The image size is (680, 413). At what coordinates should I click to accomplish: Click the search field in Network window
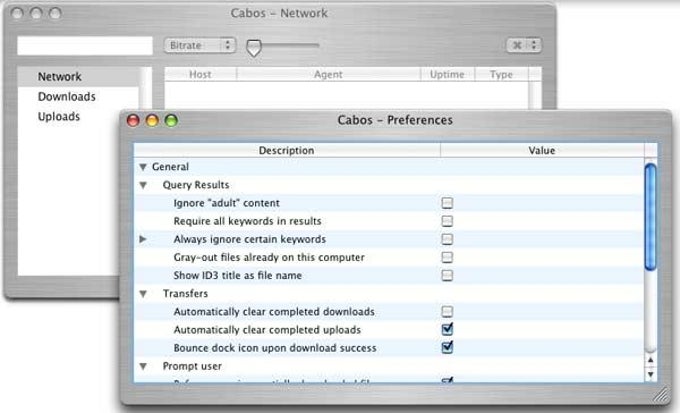85,46
